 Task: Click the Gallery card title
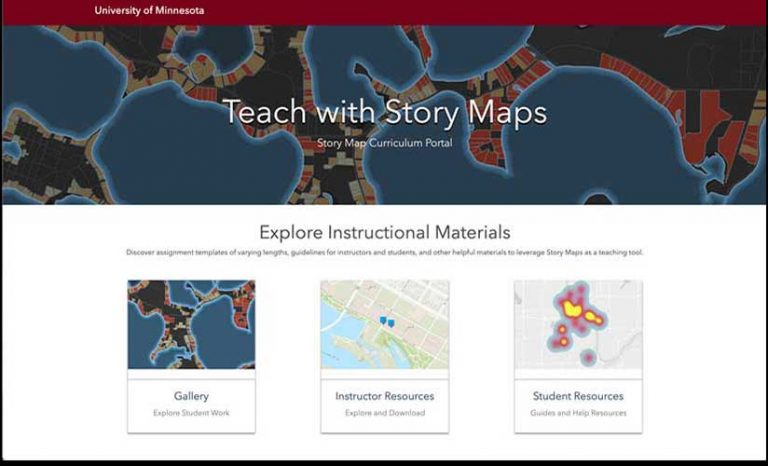coord(191,396)
